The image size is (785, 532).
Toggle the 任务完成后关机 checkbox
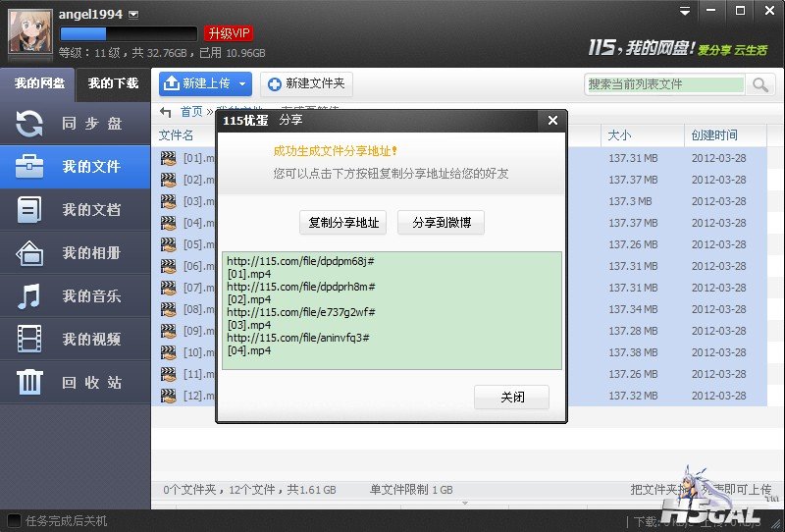tap(14, 521)
